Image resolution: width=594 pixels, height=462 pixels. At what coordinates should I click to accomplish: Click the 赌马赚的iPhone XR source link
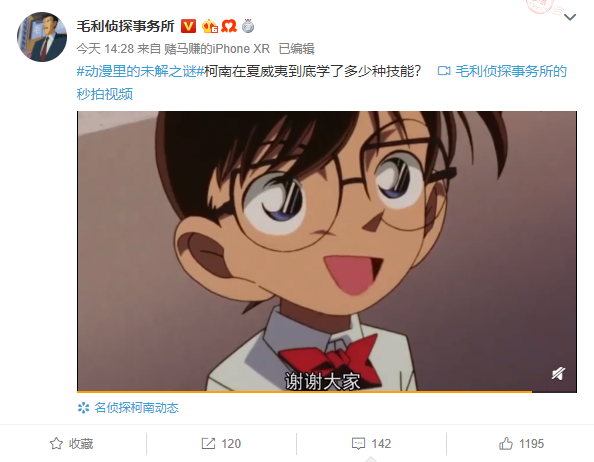coord(217,49)
